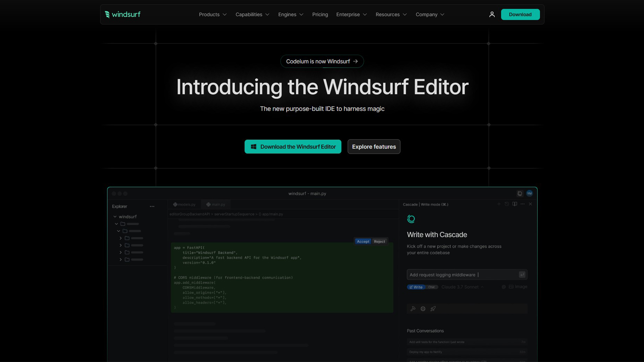The width and height of the screenshot is (644, 362).
Task: Click the hammer tool icon in Cascade
Action: click(413, 309)
